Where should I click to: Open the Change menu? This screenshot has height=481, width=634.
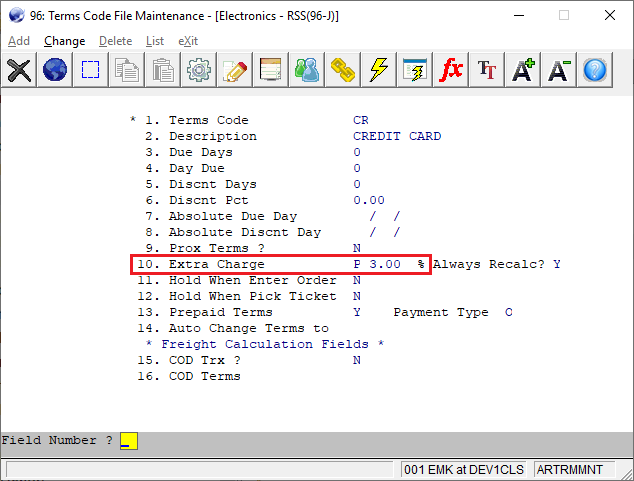tap(64, 41)
